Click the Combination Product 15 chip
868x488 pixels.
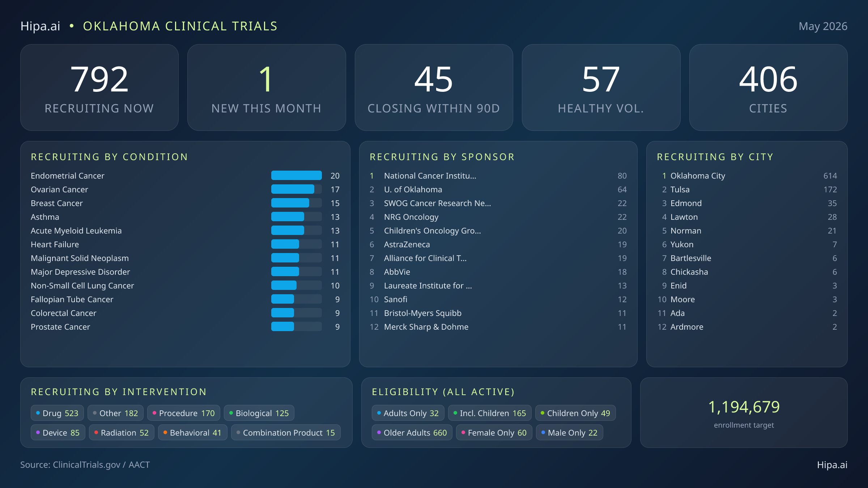[286, 433]
